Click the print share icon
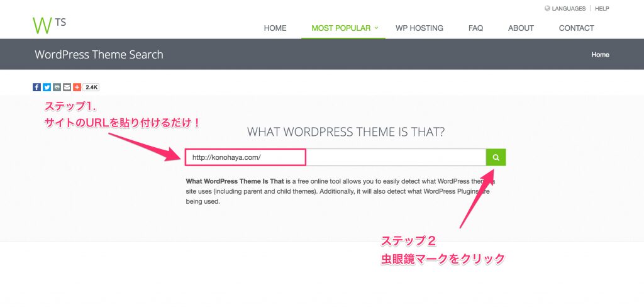Viewport: 644px width, 307px height. 57,87
